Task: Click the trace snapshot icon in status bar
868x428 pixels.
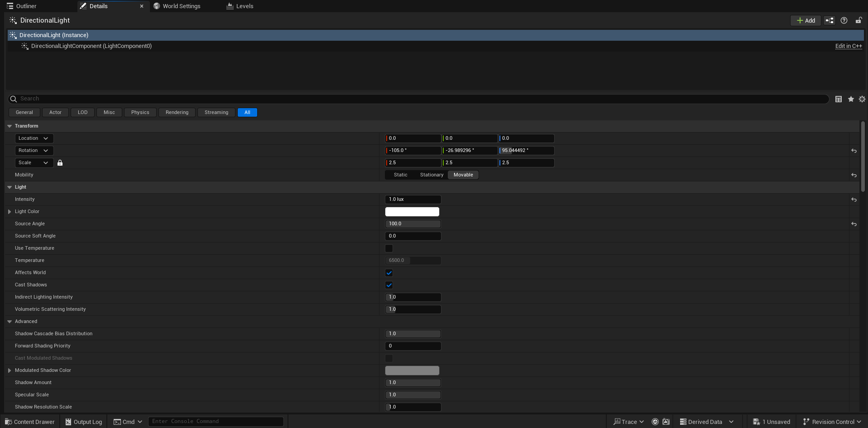Action: click(x=666, y=422)
